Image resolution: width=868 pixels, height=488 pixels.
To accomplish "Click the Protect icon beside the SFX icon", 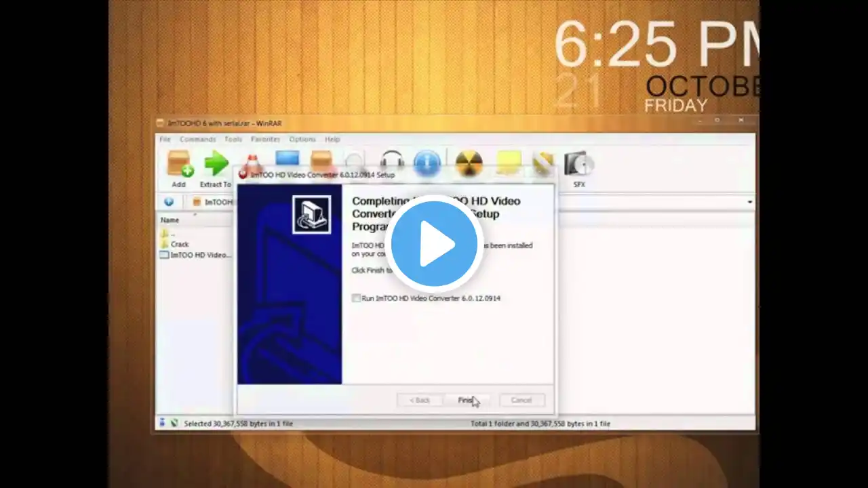I will click(542, 163).
